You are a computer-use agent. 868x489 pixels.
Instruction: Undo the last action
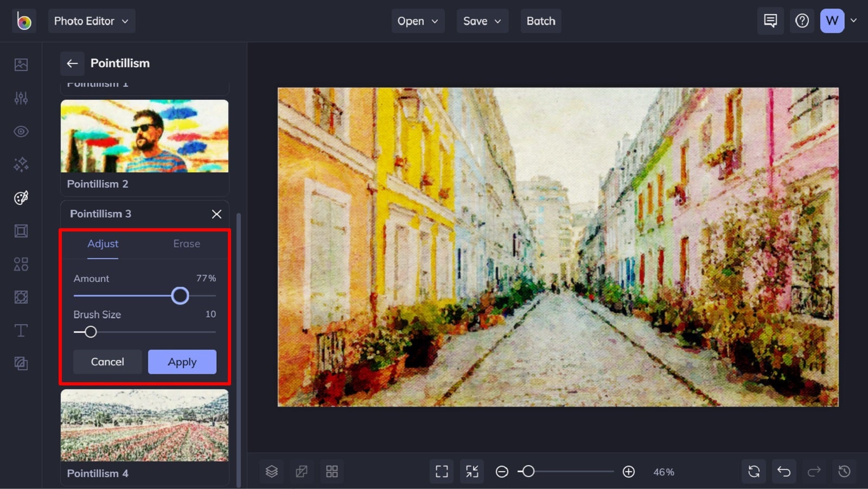[x=783, y=471]
